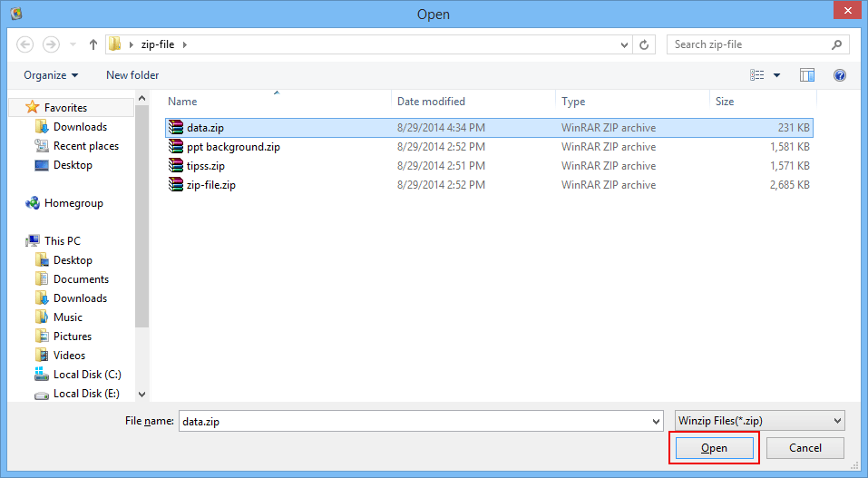Select Homegroup in the navigation pane

(x=73, y=203)
